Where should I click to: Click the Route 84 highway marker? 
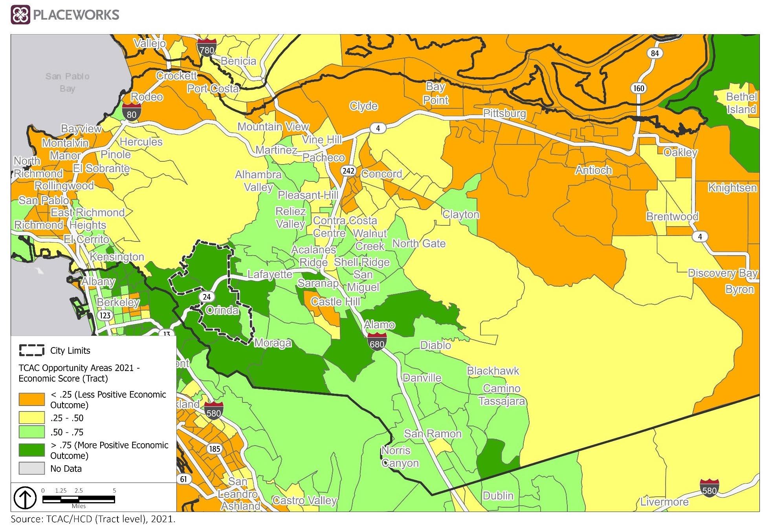click(655, 53)
